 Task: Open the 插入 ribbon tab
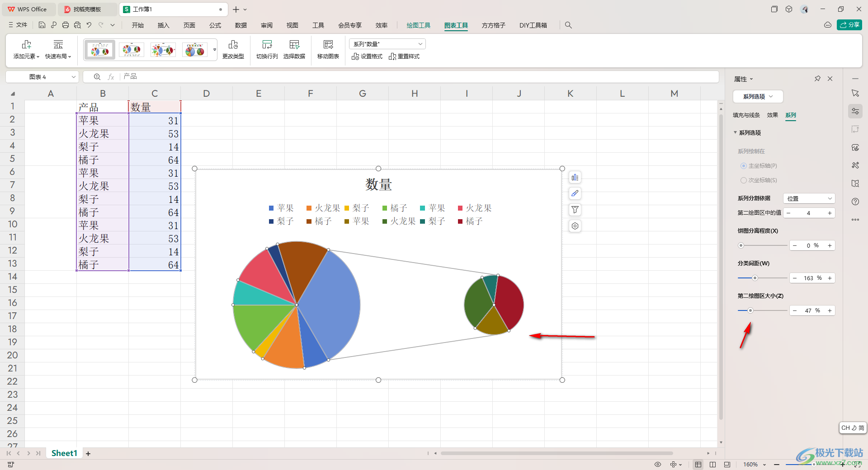(163, 25)
